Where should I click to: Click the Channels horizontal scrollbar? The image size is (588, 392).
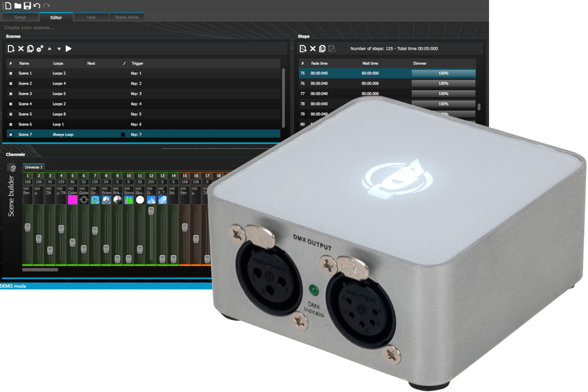coord(40,269)
